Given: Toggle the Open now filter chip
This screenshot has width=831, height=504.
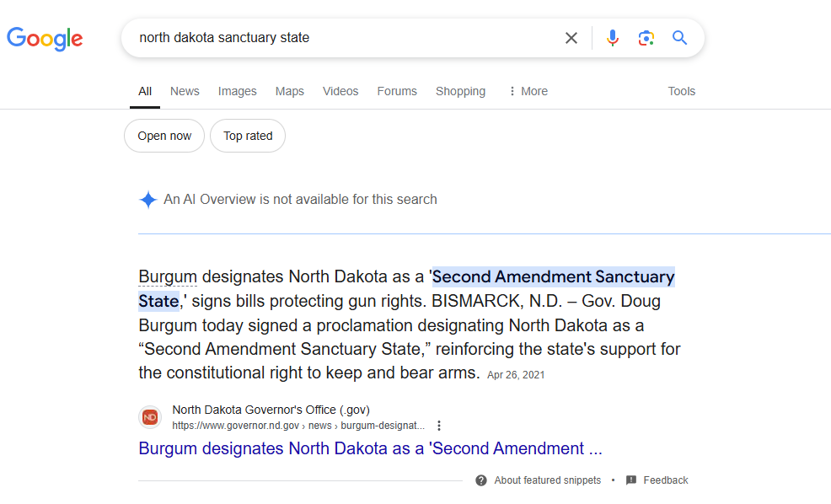Looking at the screenshot, I should [x=164, y=136].
